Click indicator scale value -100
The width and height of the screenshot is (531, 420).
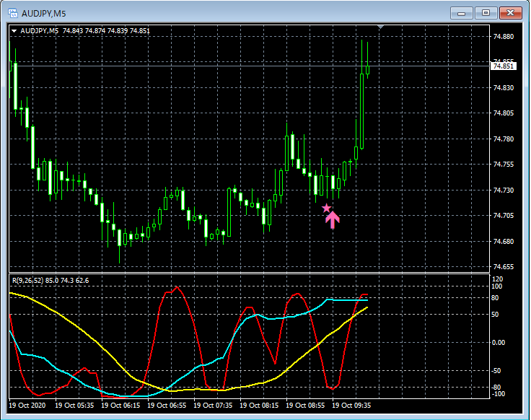[498, 393]
